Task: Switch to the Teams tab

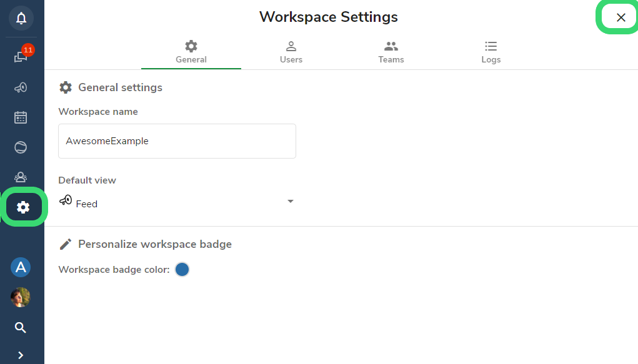Action: coord(391,52)
